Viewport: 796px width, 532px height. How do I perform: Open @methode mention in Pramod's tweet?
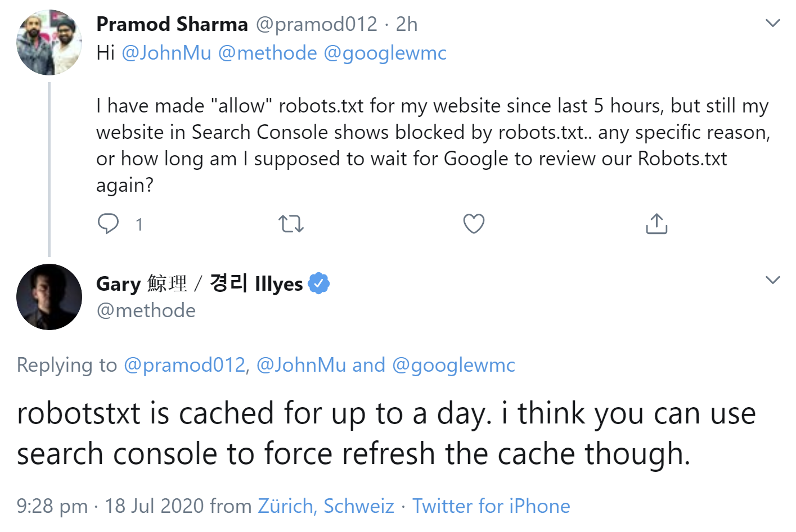pos(267,53)
